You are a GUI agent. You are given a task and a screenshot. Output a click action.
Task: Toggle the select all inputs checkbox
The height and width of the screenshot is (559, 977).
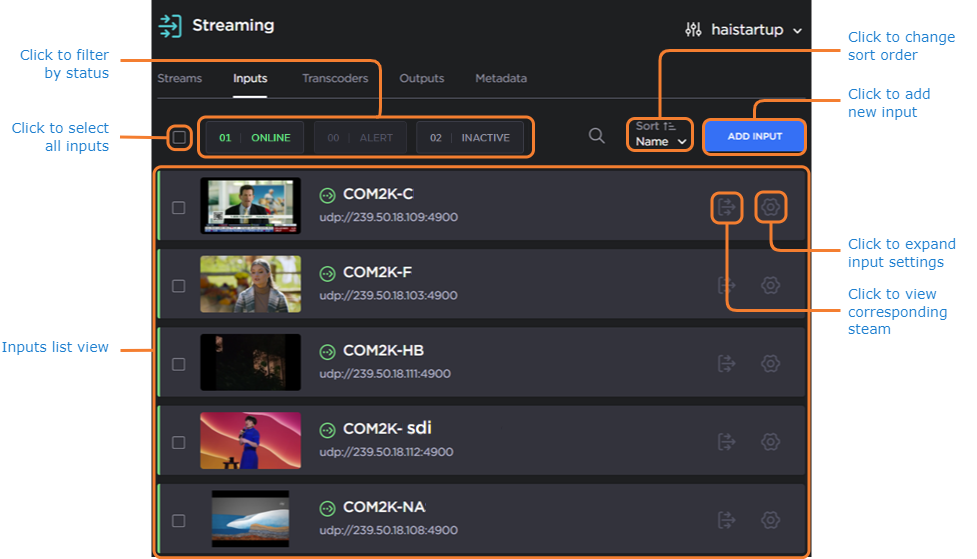click(x=179, y=137)
